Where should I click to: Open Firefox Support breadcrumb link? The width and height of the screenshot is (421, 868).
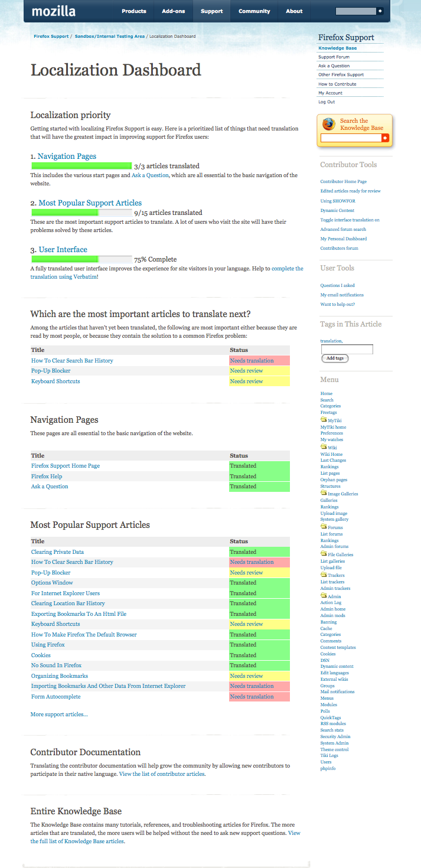click(51, 36)
